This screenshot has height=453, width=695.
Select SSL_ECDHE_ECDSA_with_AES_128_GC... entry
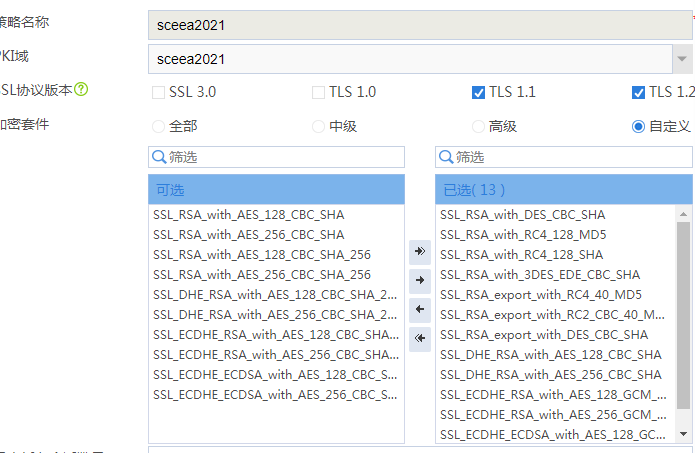(x=555, y=434)
